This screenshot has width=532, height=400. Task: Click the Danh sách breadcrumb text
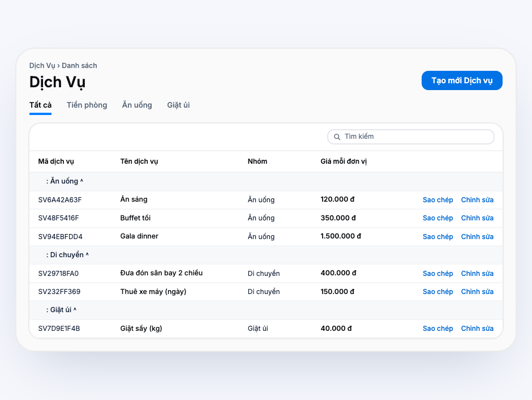coord(79,66)
